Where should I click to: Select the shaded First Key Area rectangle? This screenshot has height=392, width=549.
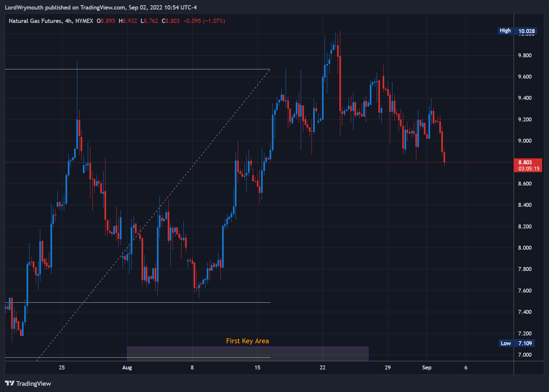coord(248,354)
